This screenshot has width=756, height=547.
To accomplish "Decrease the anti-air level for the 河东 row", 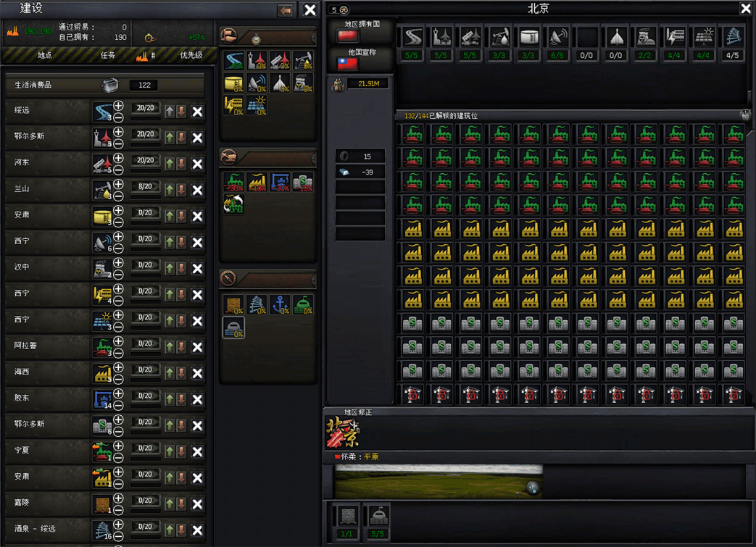I will [x=119, y=170].
